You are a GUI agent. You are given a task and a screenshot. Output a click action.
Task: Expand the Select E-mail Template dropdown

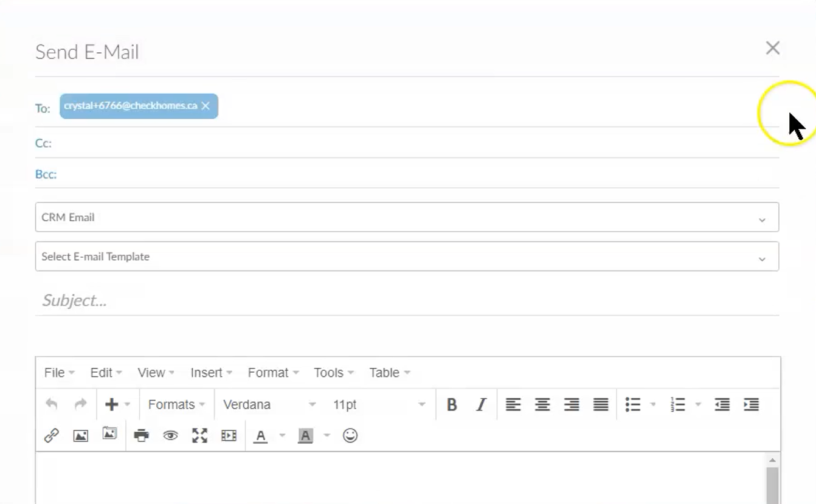(x=407, y=257)
